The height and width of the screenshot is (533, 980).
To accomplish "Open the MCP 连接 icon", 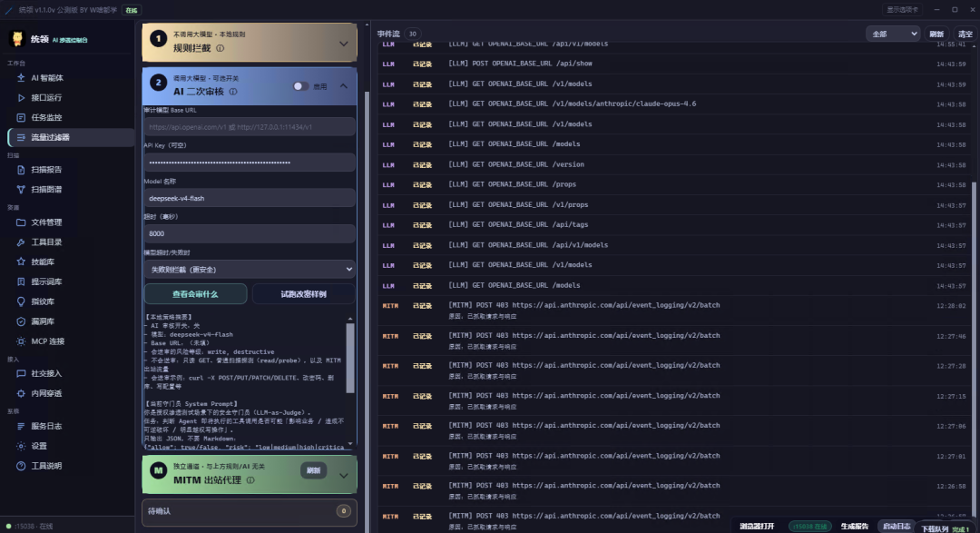I will [x=21, y=341].
